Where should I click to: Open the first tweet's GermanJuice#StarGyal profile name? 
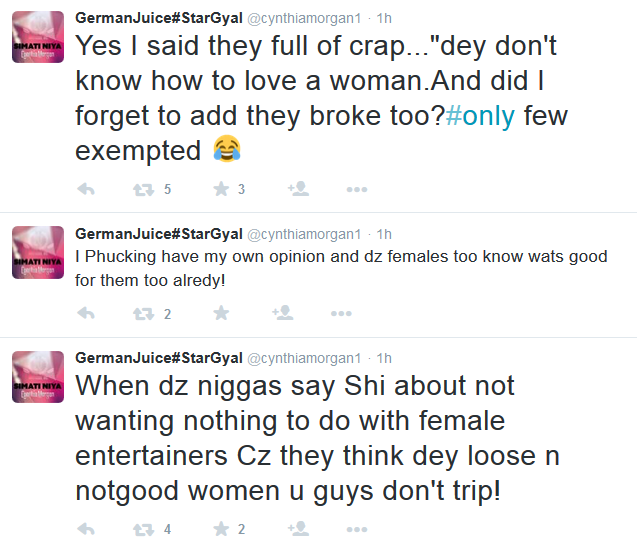[x=158, y=19]
